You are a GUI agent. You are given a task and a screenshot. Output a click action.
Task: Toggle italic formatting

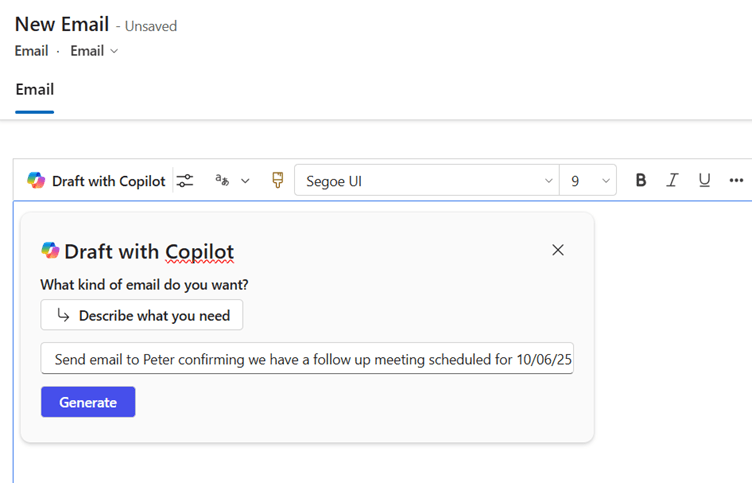click(672, 180)
